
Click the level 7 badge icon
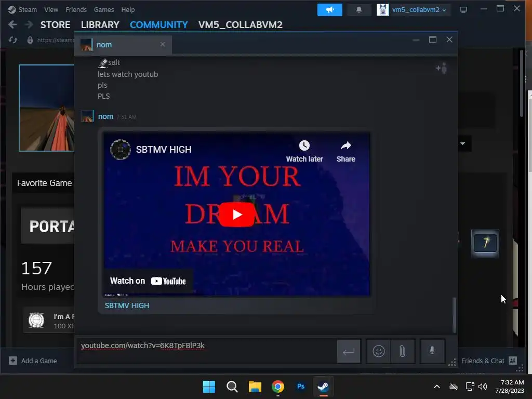(x=485, y=243)
